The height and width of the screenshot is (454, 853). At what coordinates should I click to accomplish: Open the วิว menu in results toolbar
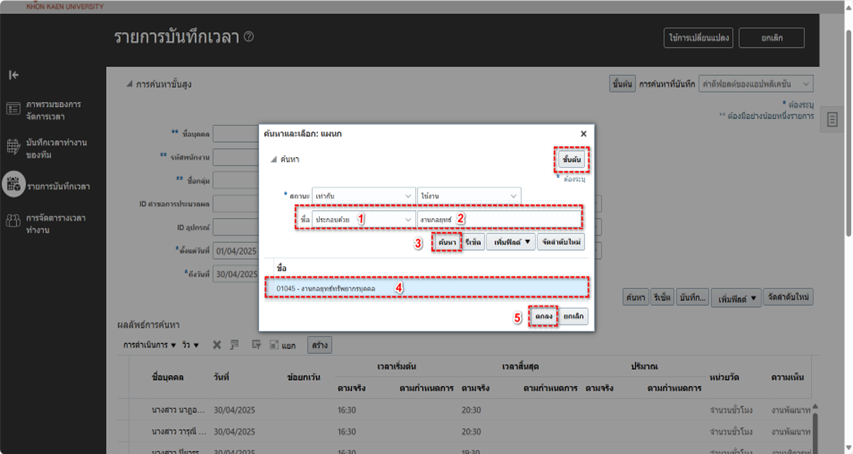[189, 345]
